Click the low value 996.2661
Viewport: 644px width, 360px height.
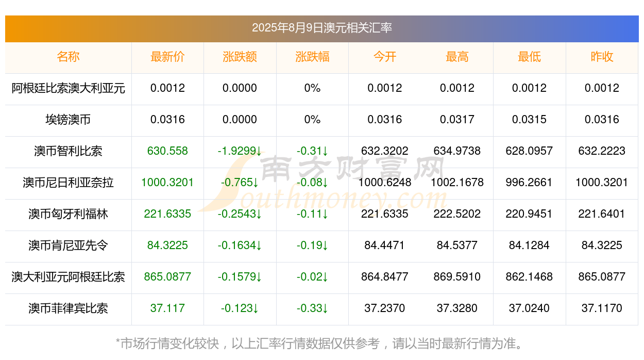pos(529,183)
